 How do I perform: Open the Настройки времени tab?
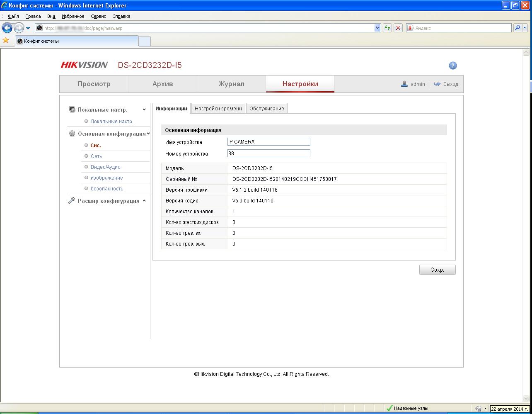218,108
